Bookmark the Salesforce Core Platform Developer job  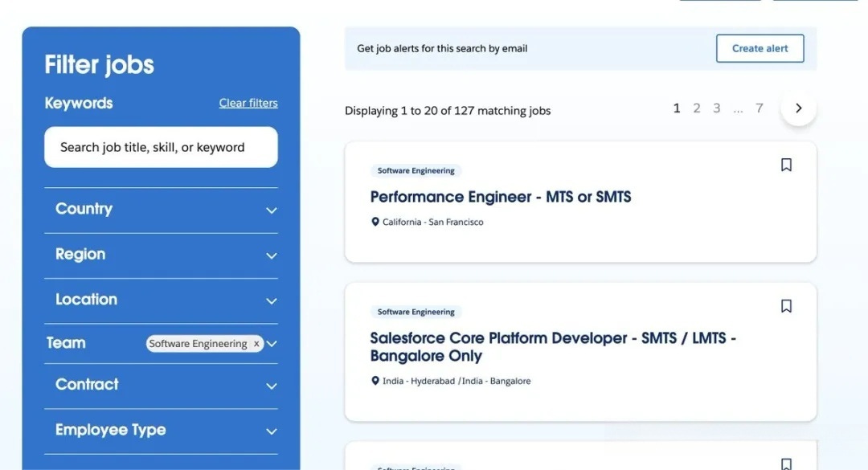(x=786, y=306)
